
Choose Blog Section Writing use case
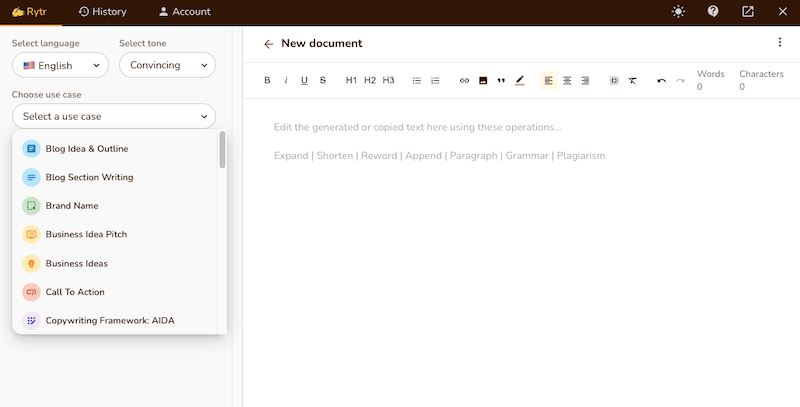[x=115, y=177]
